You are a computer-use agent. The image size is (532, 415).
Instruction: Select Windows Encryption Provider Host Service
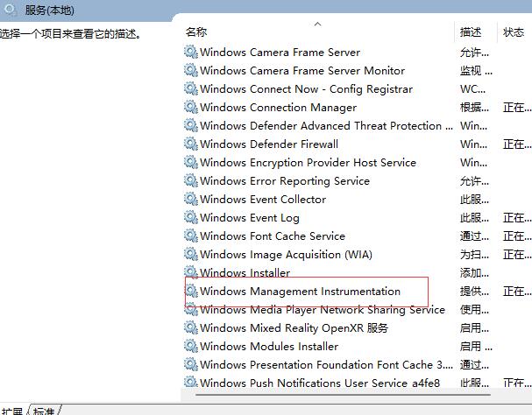[308, 163]
